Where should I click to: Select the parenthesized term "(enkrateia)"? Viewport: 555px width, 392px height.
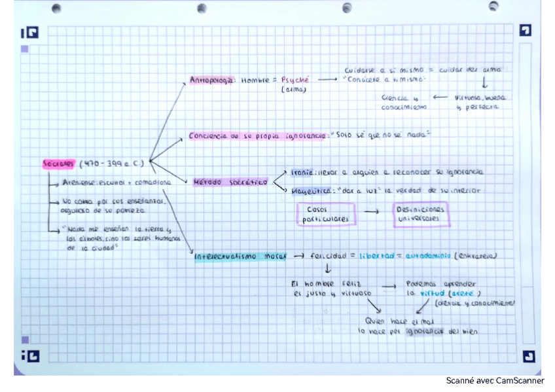coord(476,255)
